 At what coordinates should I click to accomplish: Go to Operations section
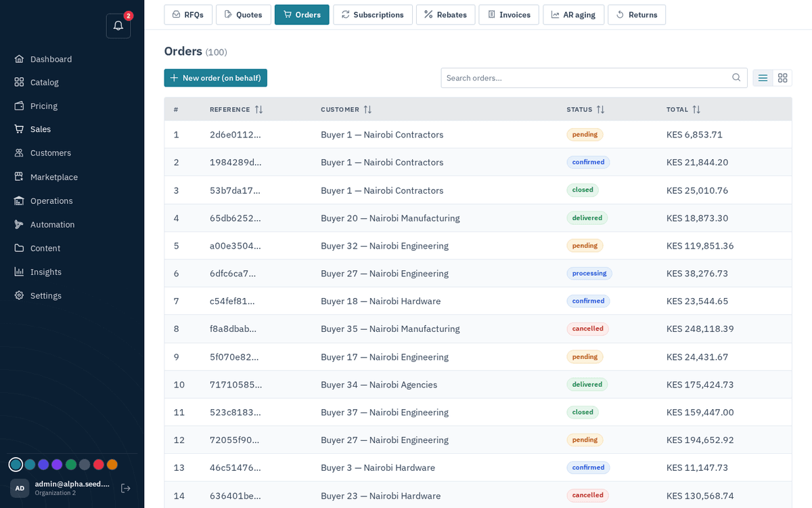[x=51, y=200]
